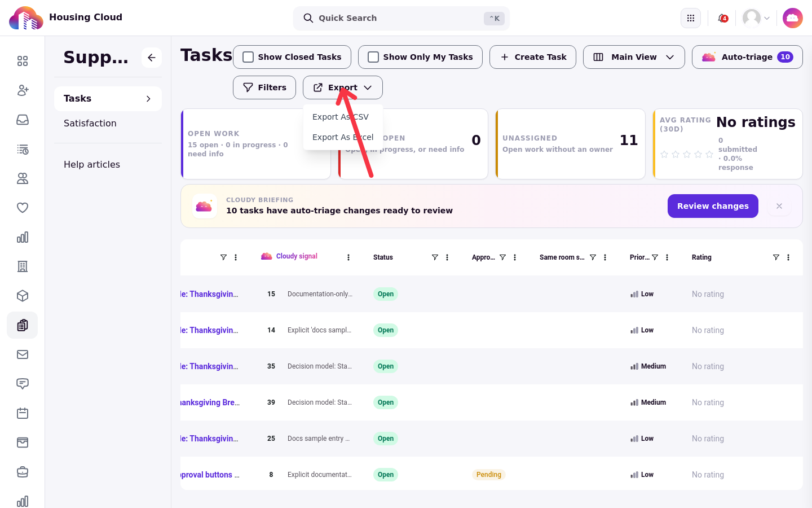Viewport: 812px width, 508px height.
Task: Focus the Quick Search field
Action: click(x=401, y=18)
